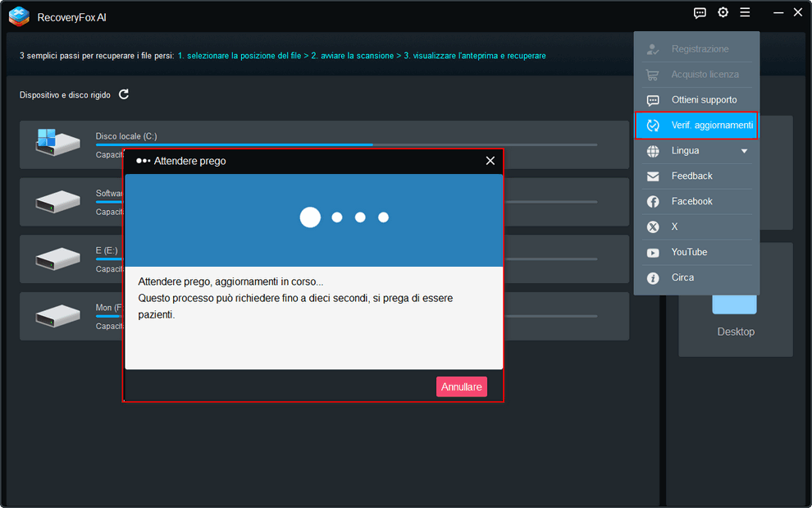Select Feedback menu entry

click(697, 176)
